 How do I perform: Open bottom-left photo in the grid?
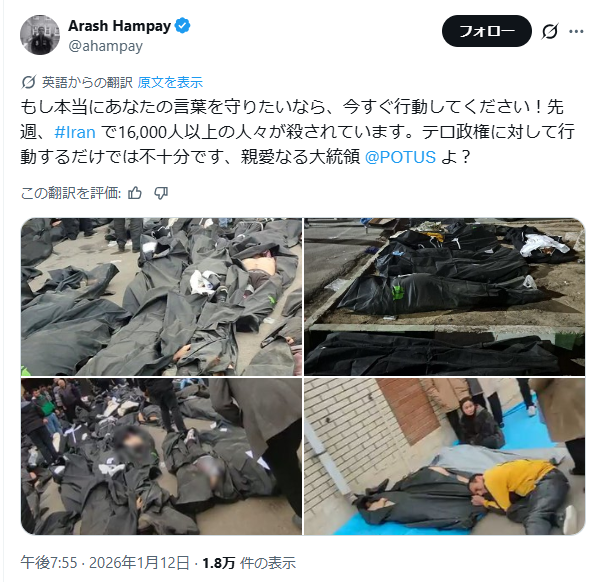161,456
